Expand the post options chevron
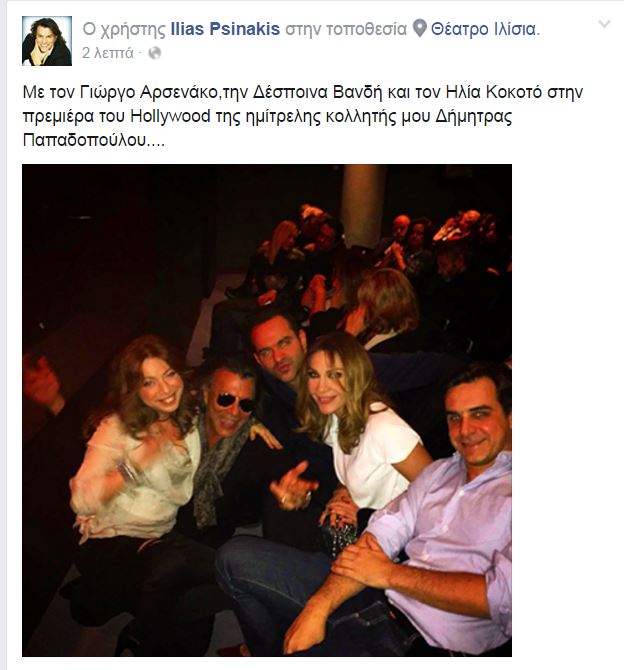The width and height of the screenshot is (624, 670). point(604,24)
